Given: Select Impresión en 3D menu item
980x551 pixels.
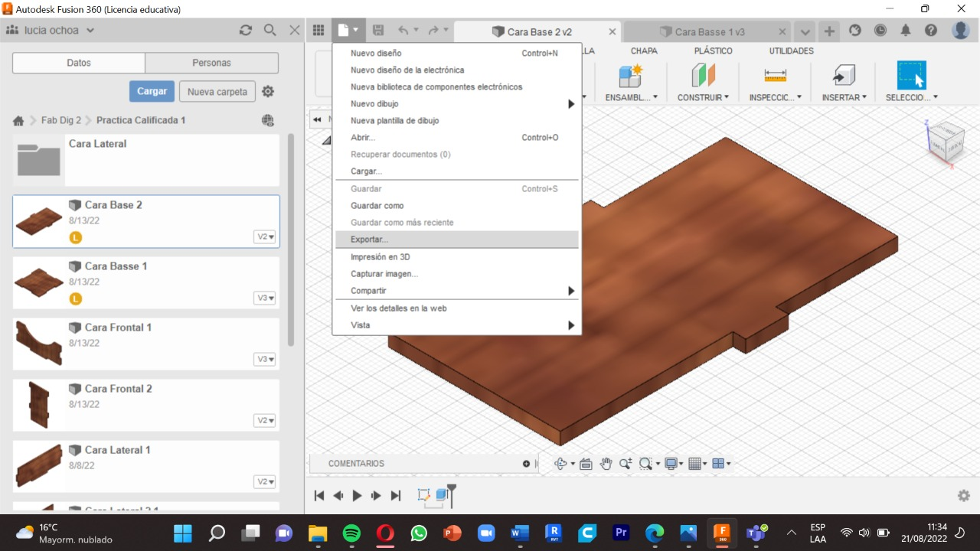Looking at the screenshot, I should (x=456, y=257).
